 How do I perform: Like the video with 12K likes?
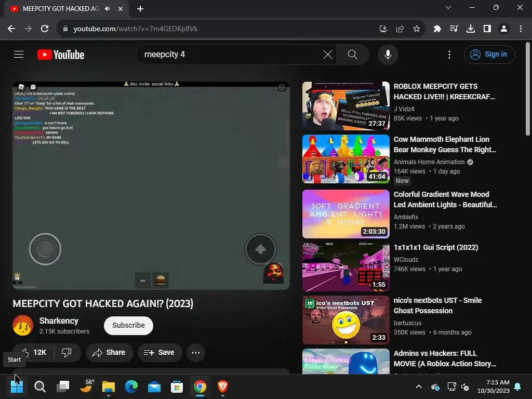(34, 353)
